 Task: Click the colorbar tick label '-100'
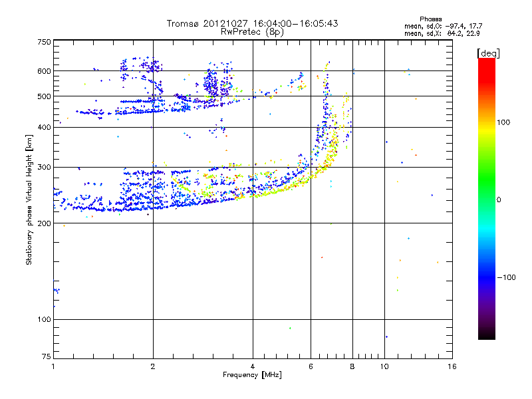point(506,277)
